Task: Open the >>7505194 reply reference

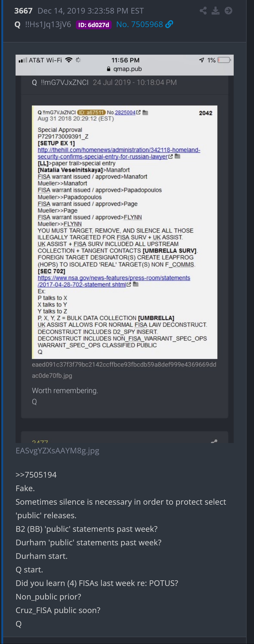Action: pyautogui.click(x=36, y=474)
